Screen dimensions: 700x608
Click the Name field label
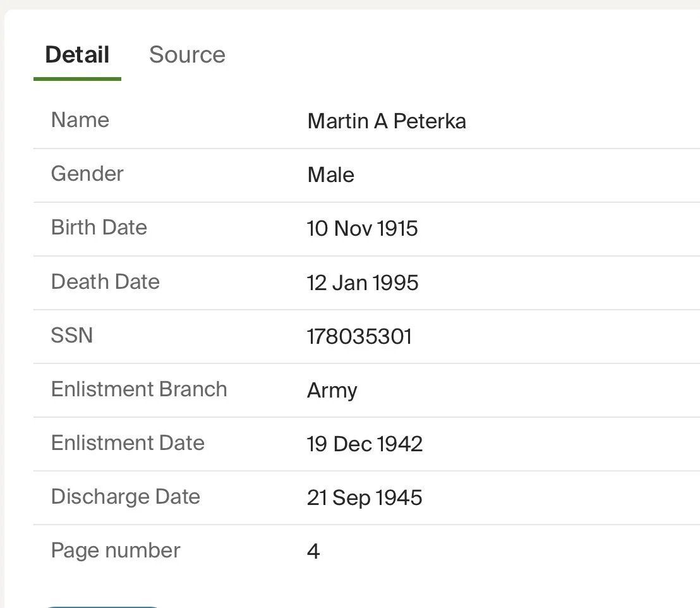tap(80, 120)
